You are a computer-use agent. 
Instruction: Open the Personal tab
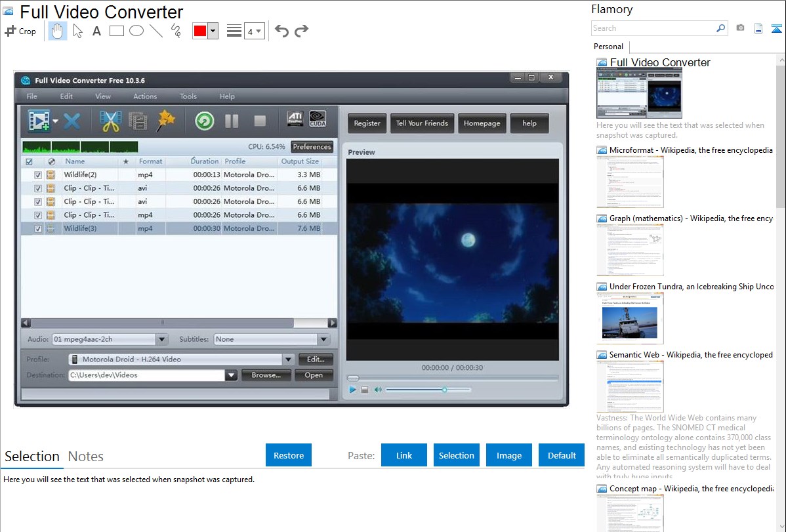coord(608,47)
